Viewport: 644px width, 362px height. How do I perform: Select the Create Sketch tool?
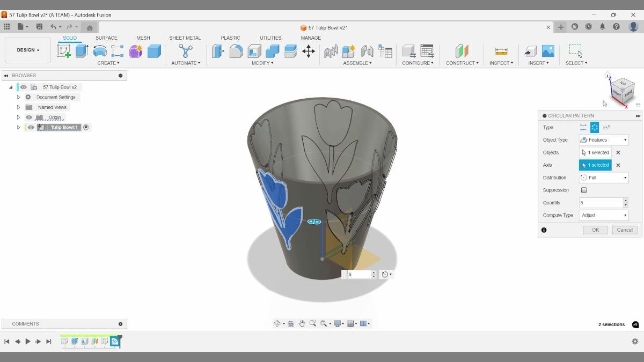click(x=64, y=51)
